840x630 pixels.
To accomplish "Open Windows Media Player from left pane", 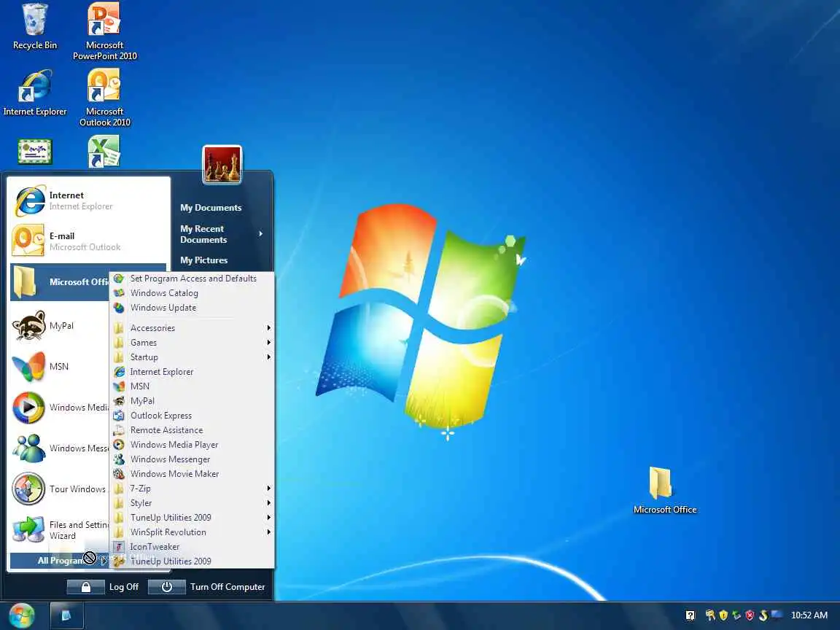I will coord(60,407).
